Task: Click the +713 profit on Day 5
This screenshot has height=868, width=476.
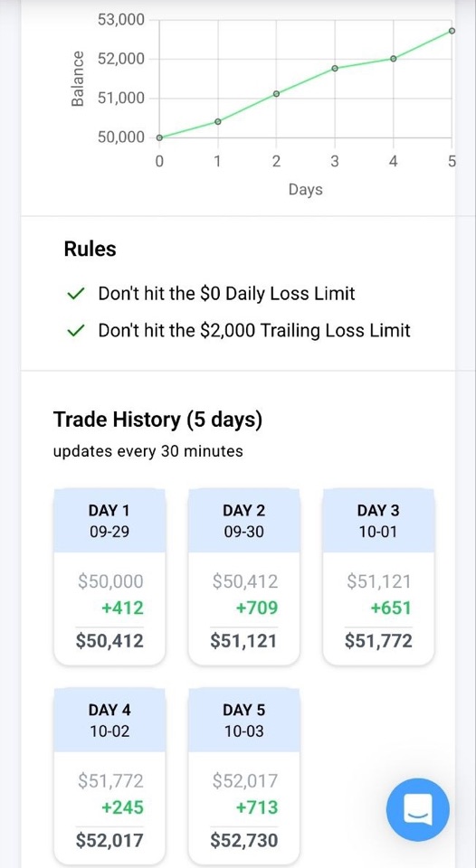Action: click(x=257, y=807)
